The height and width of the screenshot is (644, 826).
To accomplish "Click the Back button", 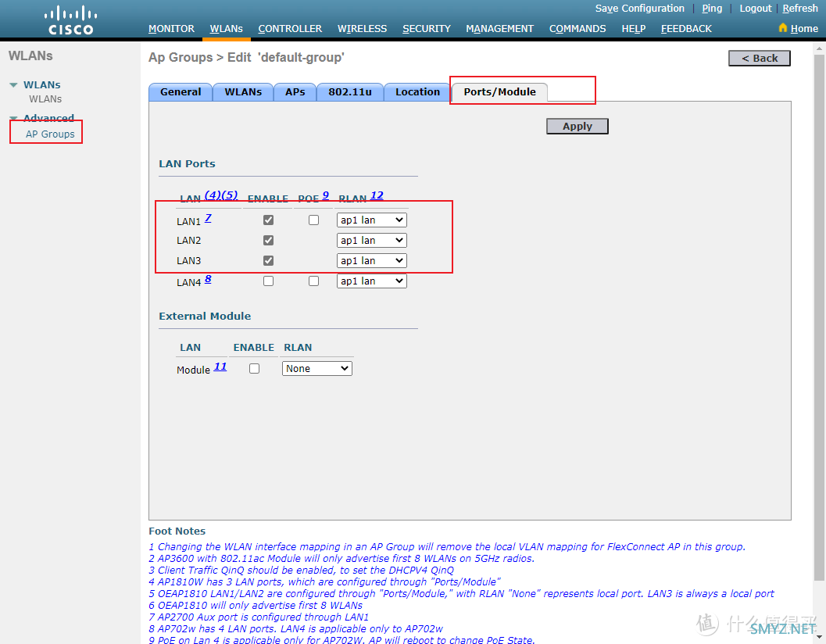I will click(x=759, y=58).
